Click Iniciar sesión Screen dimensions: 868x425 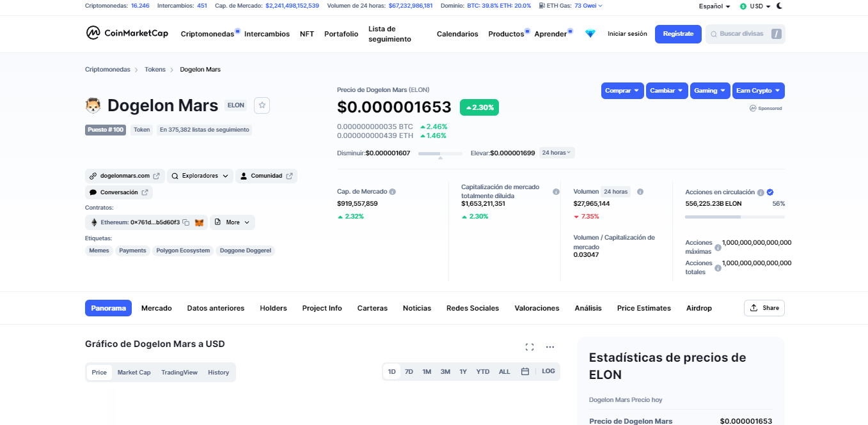(x=627, y=34)
